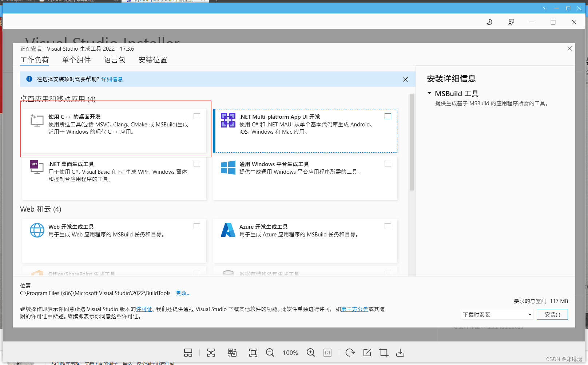Switch to the 单个组件 tab

[x=76, y=60]
